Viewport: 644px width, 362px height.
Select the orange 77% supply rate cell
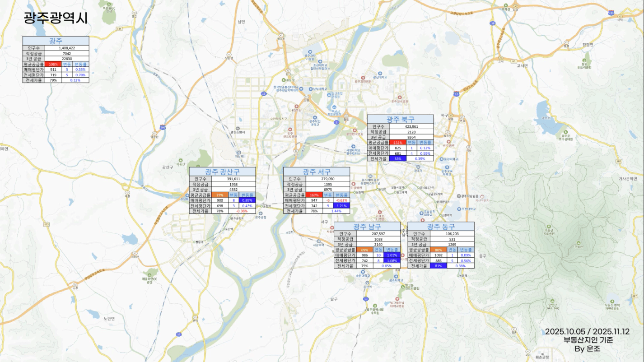[x=220, y=195]
